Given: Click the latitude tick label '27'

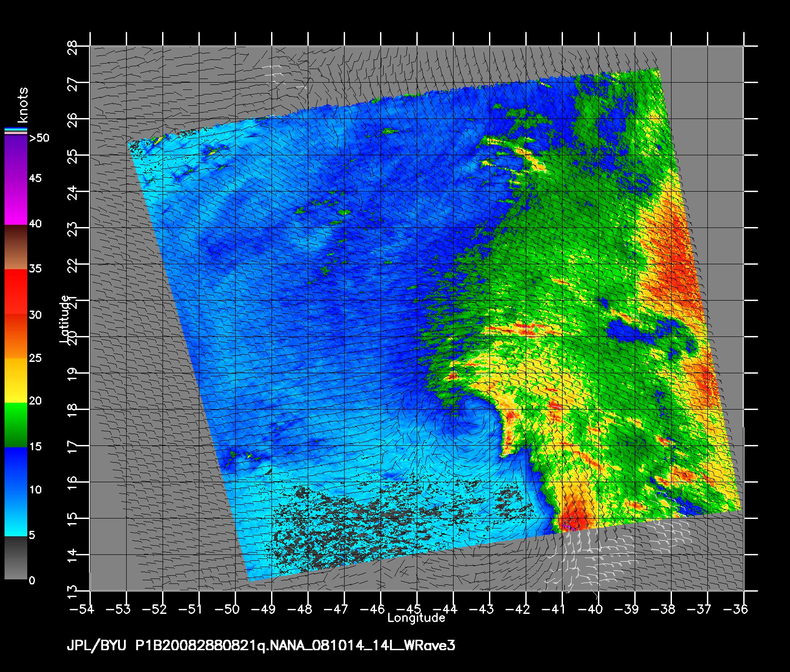Looking at the screenshot, I should [72, 84].
